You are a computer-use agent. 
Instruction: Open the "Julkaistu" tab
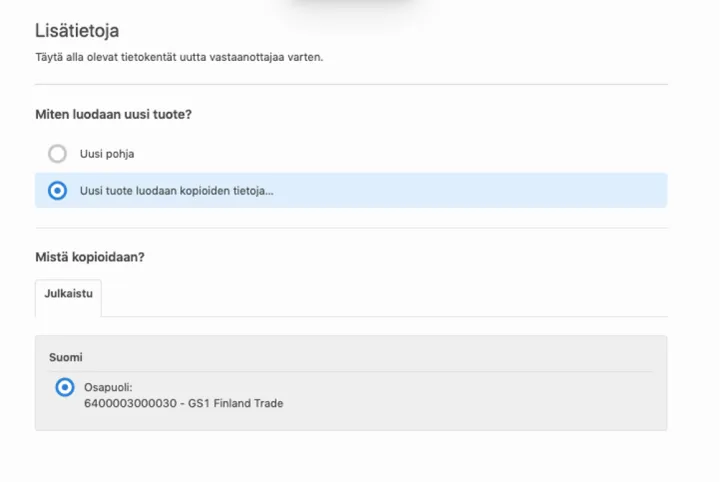coord(68,294)
